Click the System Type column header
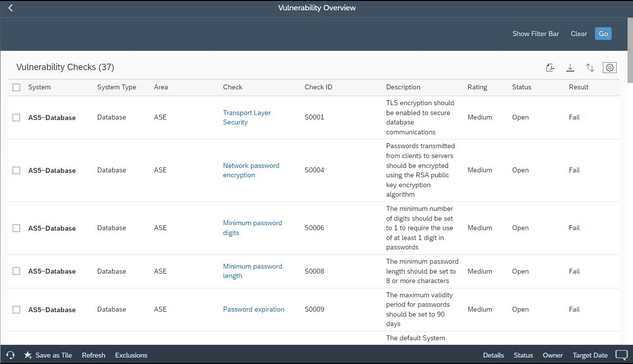633x364 pixels. [116, 87]
